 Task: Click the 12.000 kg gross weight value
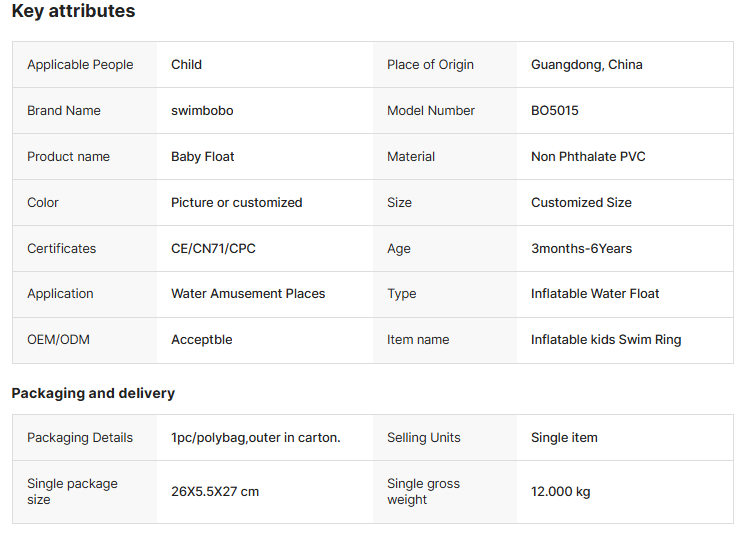click(x=560, y=492)
